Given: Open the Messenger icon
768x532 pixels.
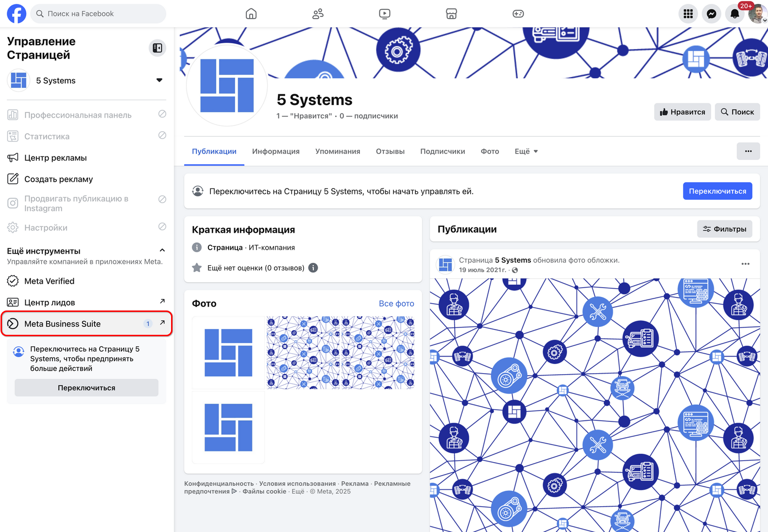Looking at the screenshot, I should (x=711, y=14).
